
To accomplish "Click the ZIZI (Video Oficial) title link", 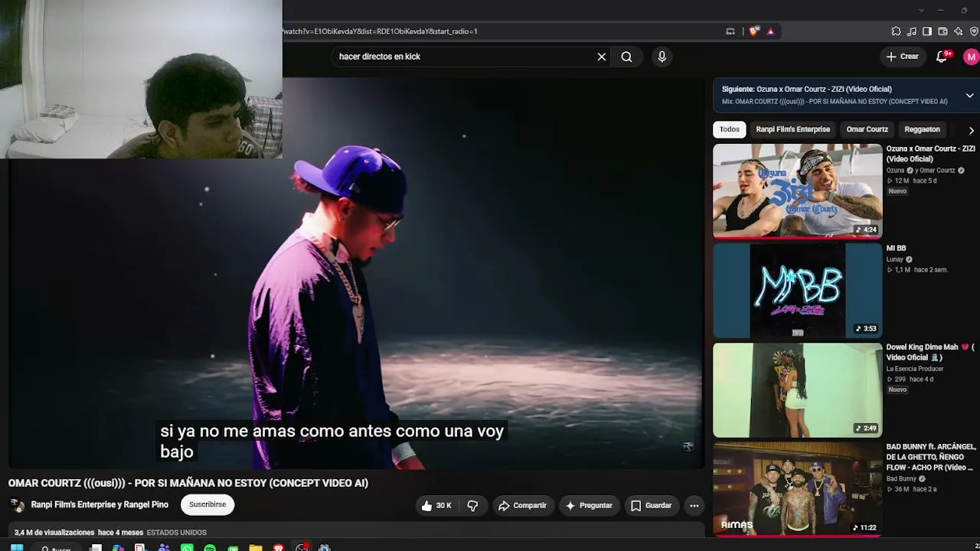I will click(x=931, y=154).
